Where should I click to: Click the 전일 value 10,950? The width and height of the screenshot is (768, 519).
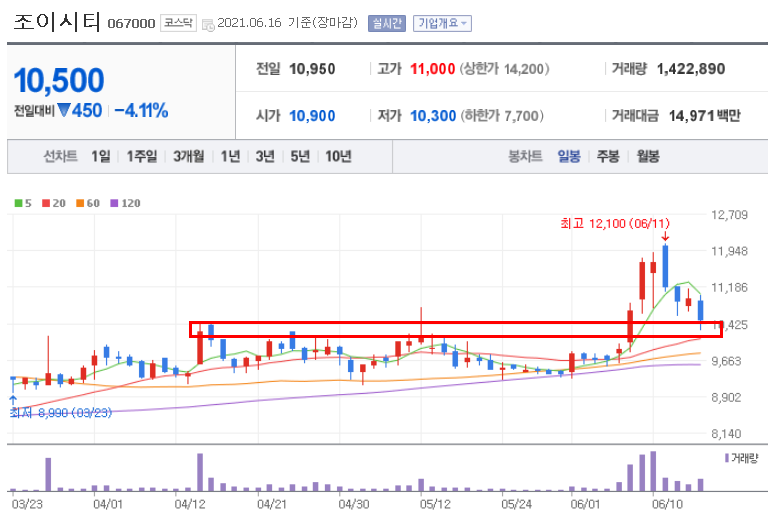click(x=312, y=69)
